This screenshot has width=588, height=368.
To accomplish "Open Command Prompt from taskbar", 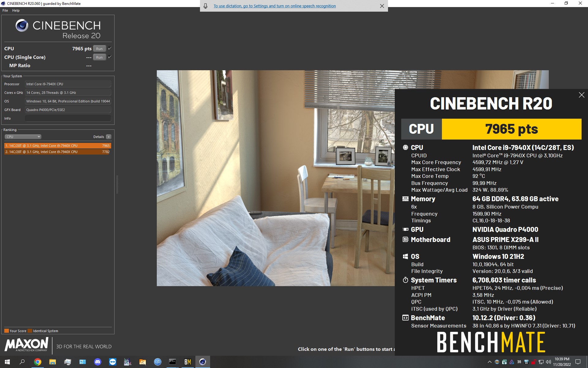I will click(172, 362).
